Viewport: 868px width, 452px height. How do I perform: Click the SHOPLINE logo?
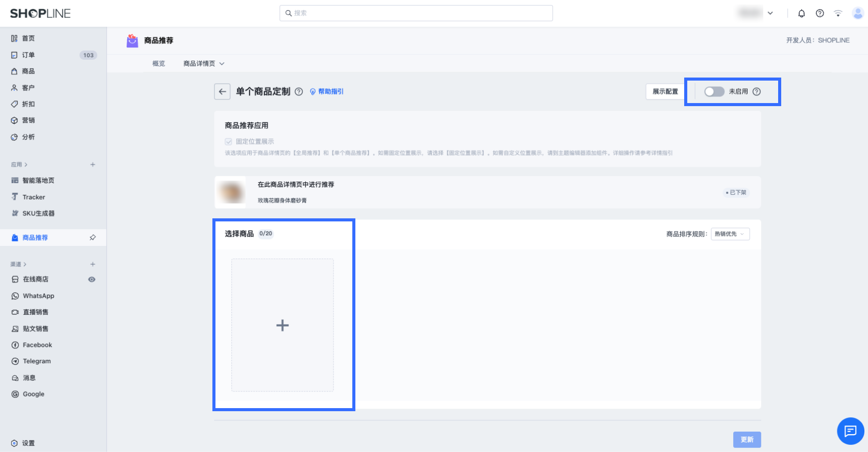click(40, 14)
